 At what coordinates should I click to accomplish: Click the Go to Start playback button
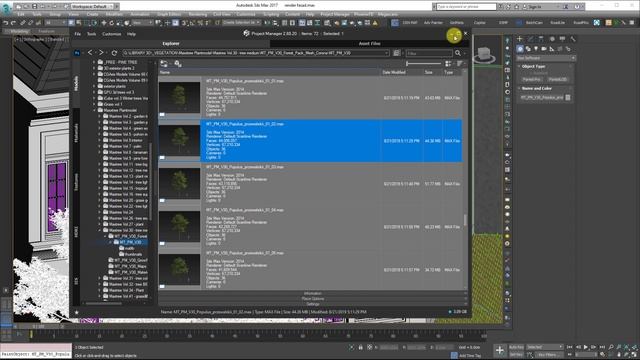[x=570, y=347]
